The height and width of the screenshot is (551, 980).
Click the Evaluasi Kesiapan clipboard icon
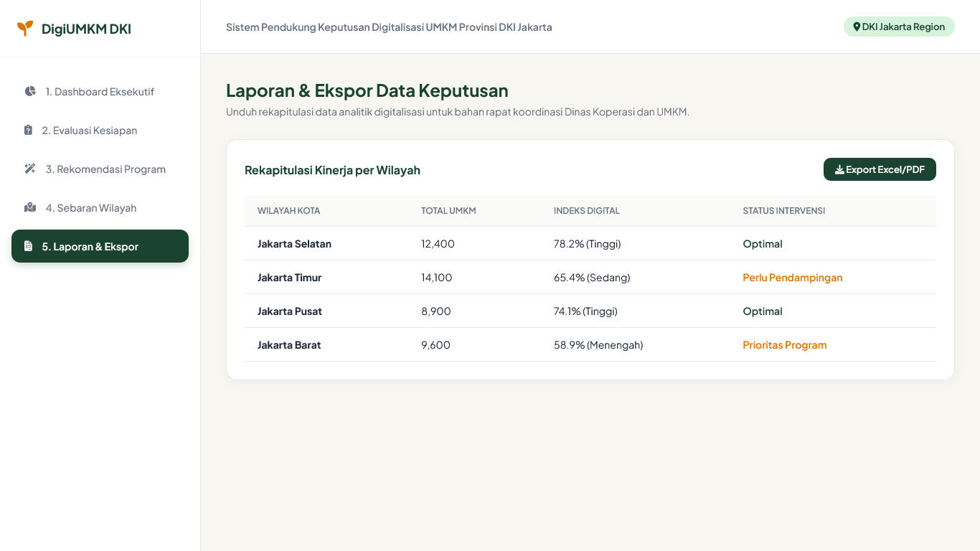[x=28, y=130]
